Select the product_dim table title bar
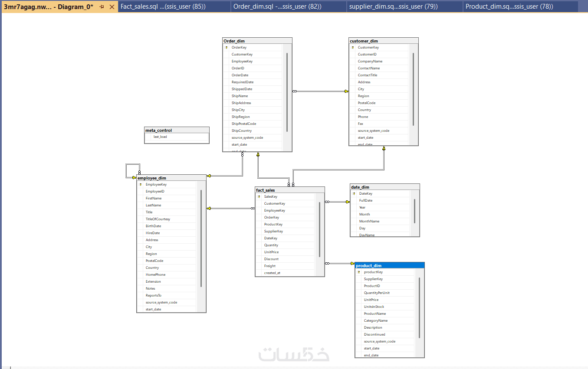 pos(390,265)
